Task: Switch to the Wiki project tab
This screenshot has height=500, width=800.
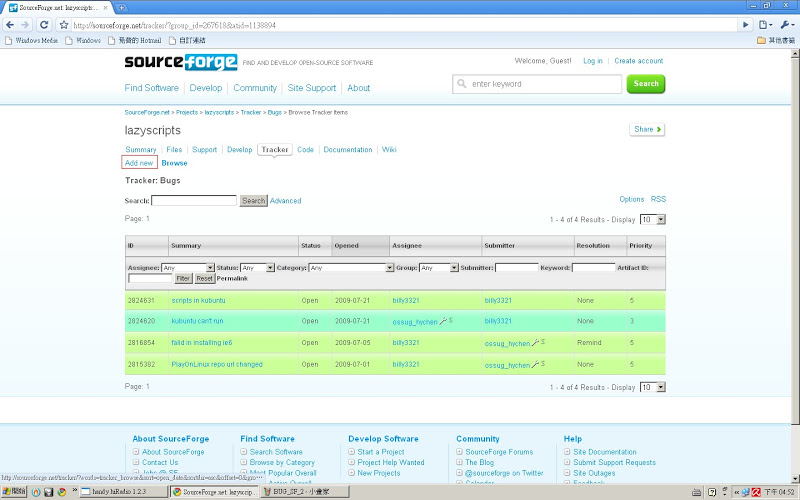Action: pyautogui.click(x=389, y=149)
